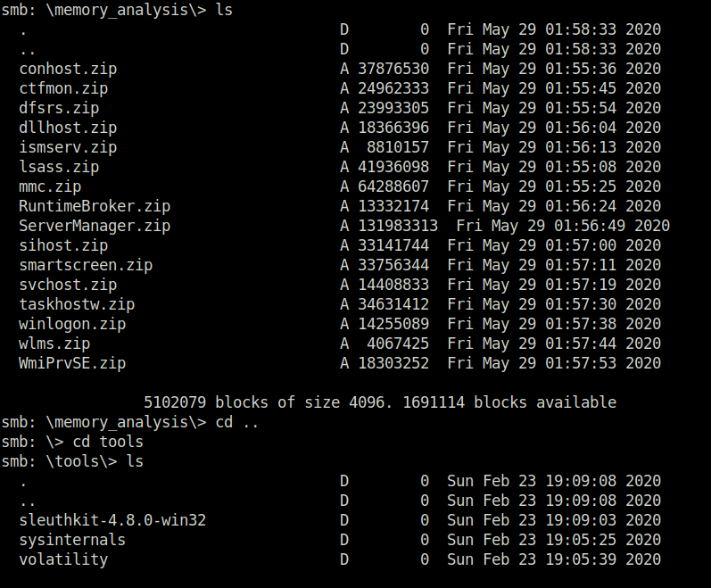Click the smartscreen.zip filename
Viewport: 711px width, 588px height.
[86, 265]
